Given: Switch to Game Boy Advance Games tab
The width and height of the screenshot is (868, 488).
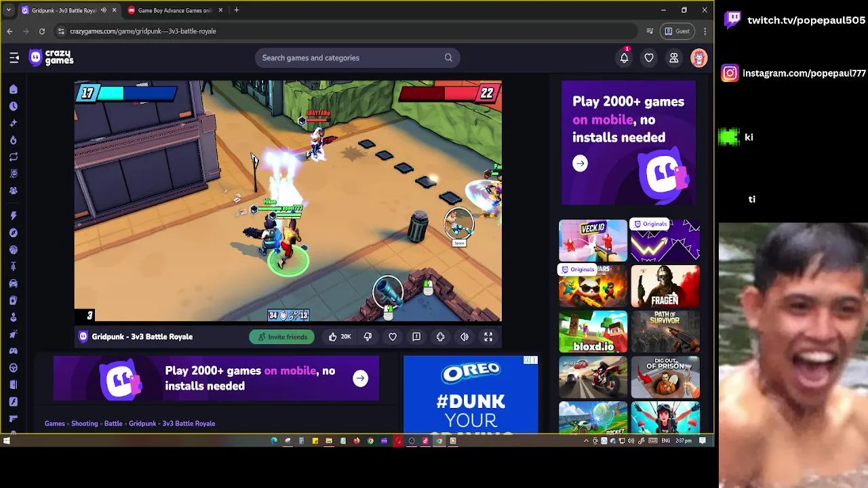Looking at the screenshot, I should pyautogui.click(x=175, y=10).
